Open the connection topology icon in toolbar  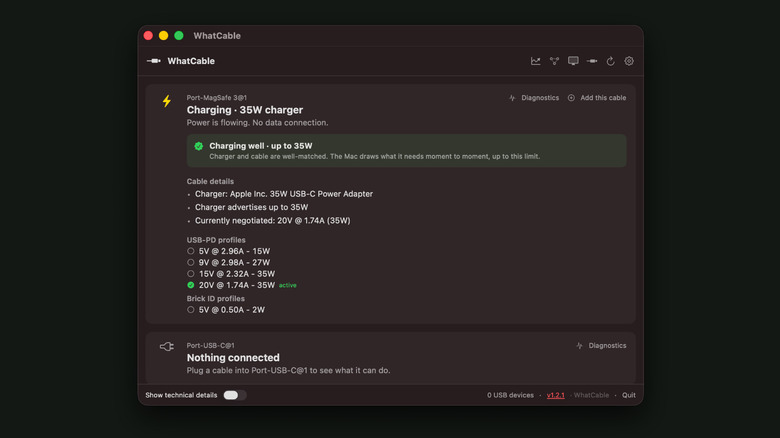click(x=554, y=61)
